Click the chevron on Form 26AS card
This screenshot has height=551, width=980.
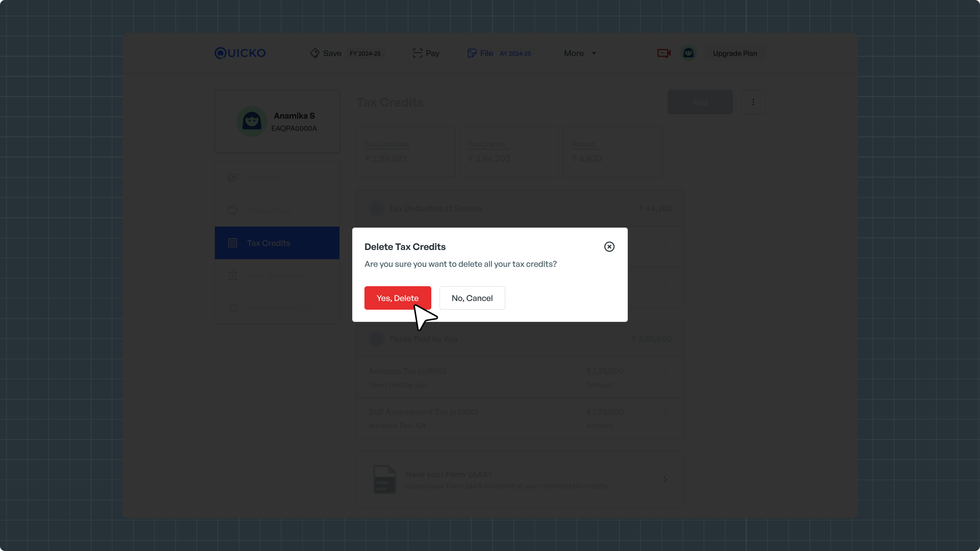click(665, 480)
